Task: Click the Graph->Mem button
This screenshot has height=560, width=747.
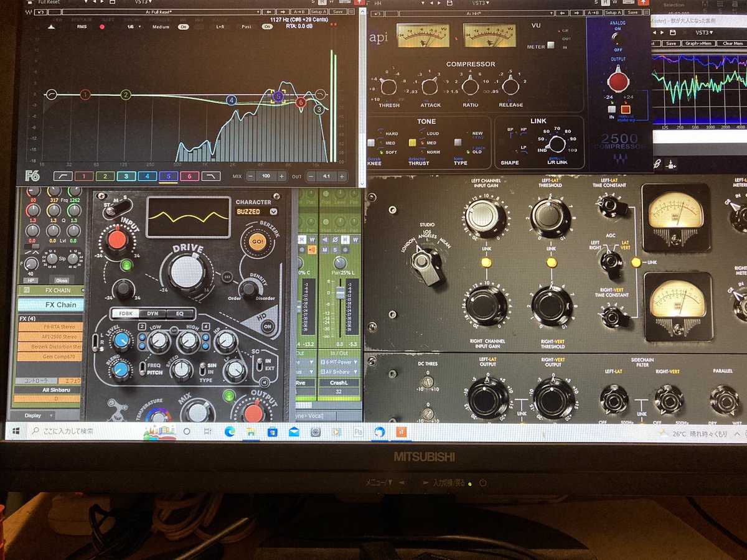Action: click(x=697, y=44)
